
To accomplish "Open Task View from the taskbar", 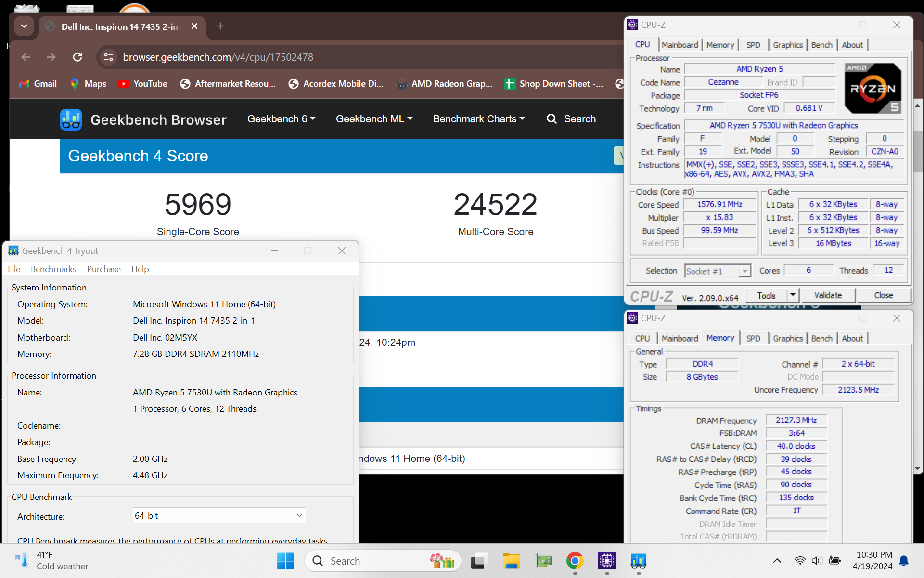I will click(478, 561).
